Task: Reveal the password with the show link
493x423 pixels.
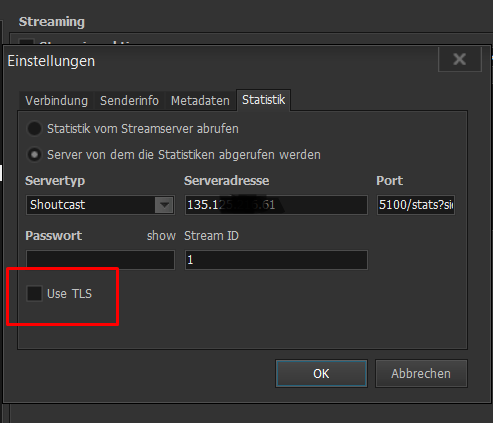Action: point(161,236)
